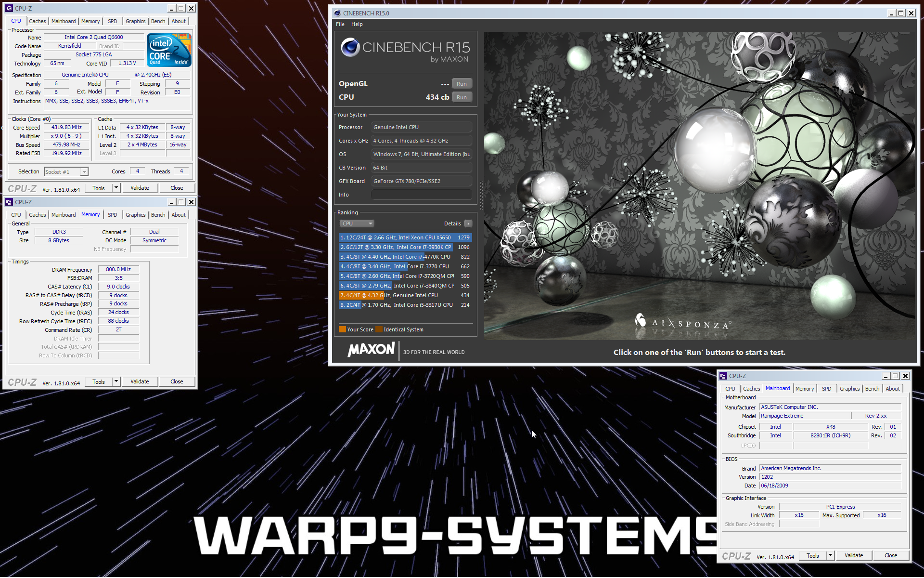Viewport: 924px width, 578px height.
Task: Open Caches tab in Mainboard CPU-Z window
Action: (x=751, y=389)
